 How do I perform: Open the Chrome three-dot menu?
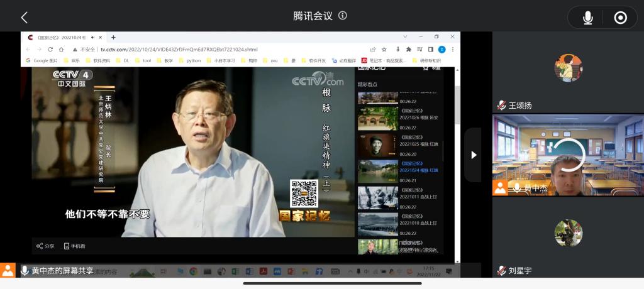tap(453, 49)
